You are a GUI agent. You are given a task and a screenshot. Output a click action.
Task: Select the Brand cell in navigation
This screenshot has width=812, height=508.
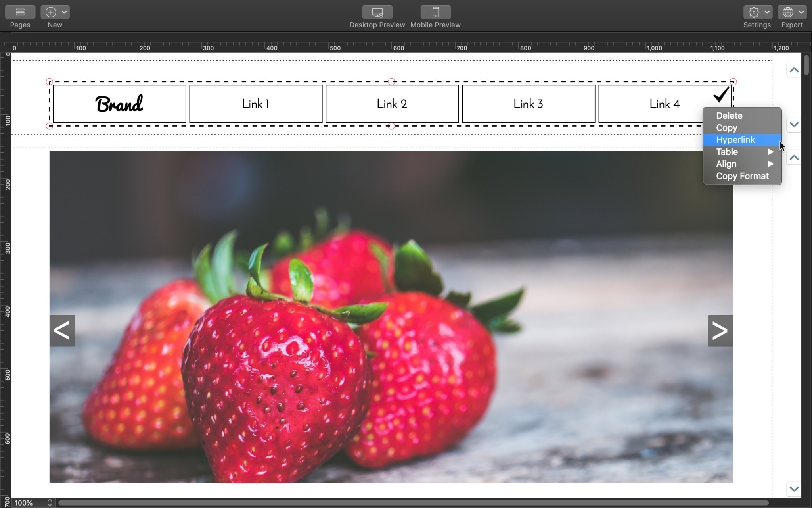coord(119,104)
